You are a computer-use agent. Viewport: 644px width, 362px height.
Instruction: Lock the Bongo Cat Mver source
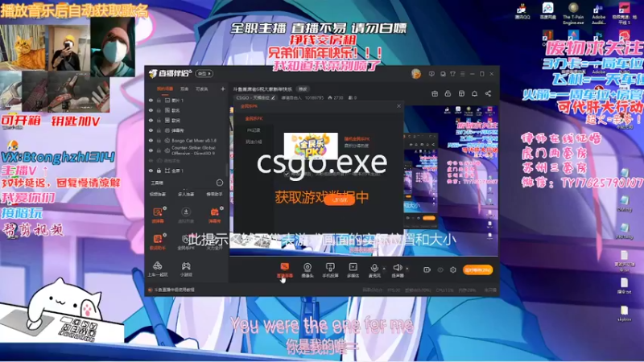point(159,140)
